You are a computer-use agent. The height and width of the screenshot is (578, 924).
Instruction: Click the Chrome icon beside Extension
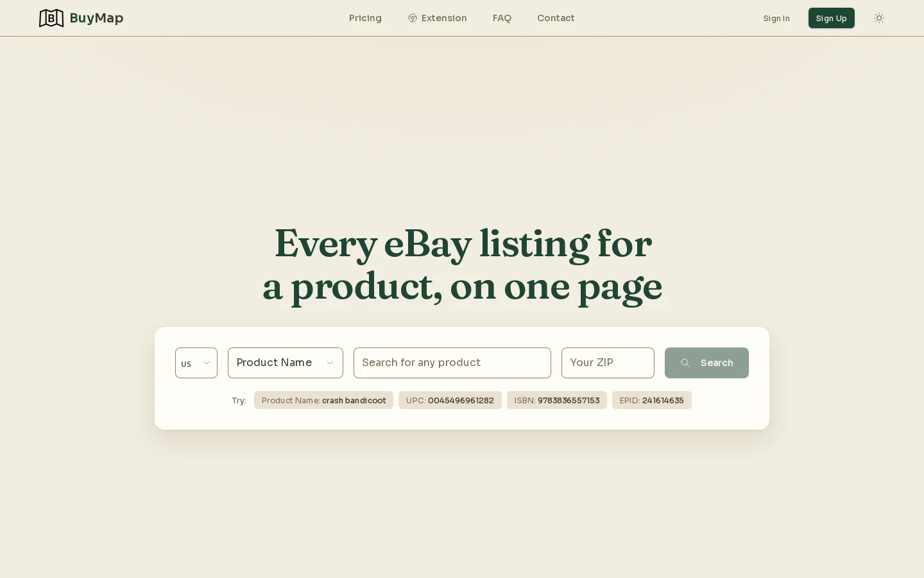pos(413,18)
